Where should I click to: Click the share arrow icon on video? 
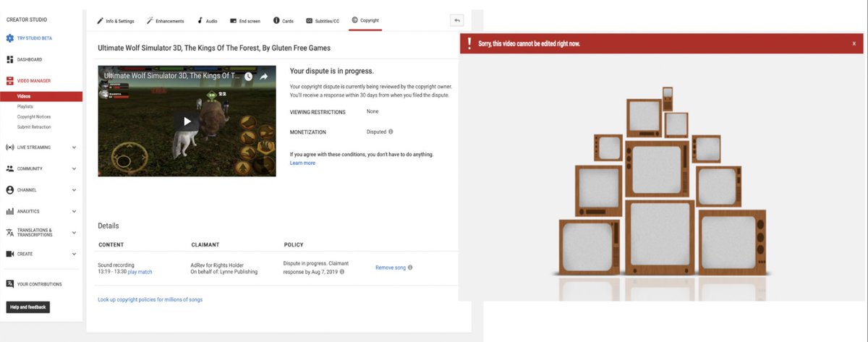264,76
